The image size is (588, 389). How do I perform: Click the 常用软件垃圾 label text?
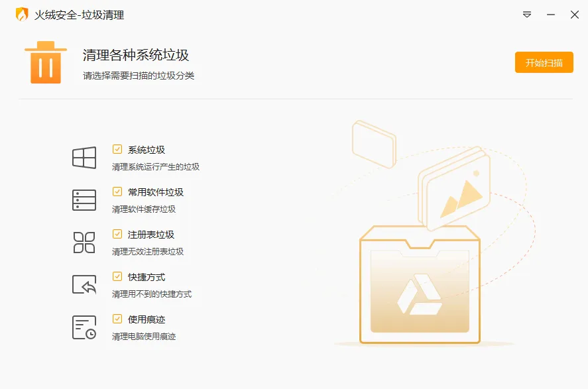(156, 192)
